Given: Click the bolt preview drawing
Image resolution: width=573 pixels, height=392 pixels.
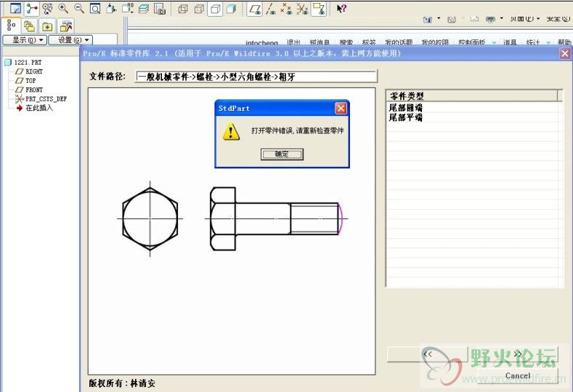Looking at the screenshot, I should [232, 231].
